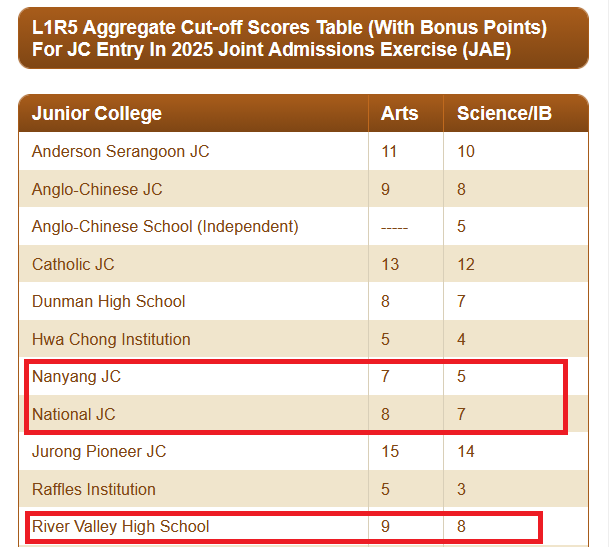609x547 pixels.
Task: Select the Catholic JC row name
Action: coord(73,264)
